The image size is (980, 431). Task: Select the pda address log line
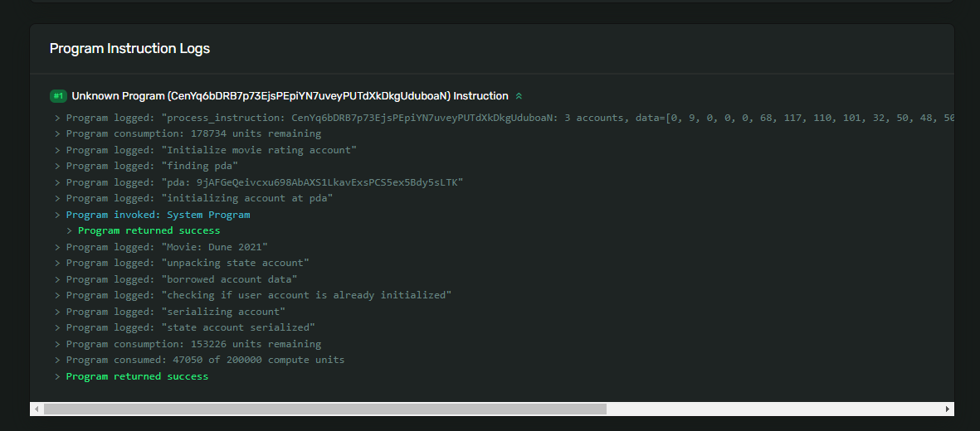[x=264, y=182]
